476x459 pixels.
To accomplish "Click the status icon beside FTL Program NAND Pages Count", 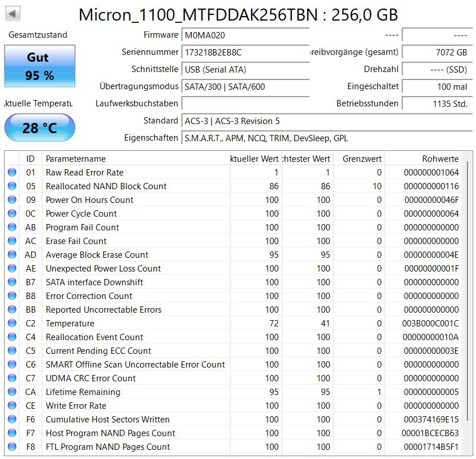I will coord(12,446).
